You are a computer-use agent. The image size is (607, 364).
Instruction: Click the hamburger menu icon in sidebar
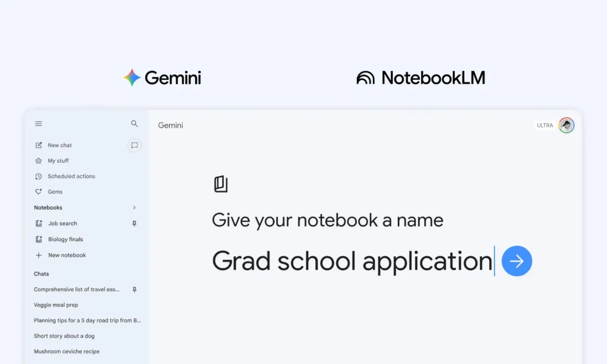click(39, 124)
